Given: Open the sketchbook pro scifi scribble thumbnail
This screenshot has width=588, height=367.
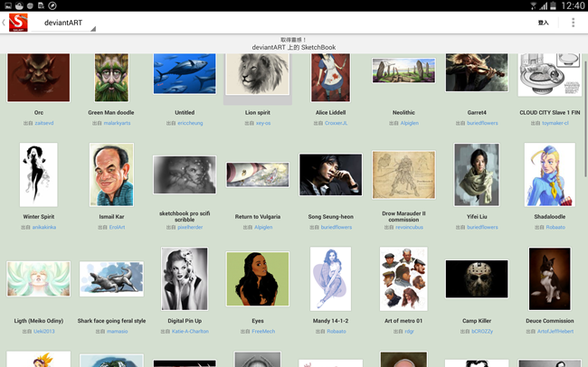Looking at the screenshot, I should coord(185,174).
